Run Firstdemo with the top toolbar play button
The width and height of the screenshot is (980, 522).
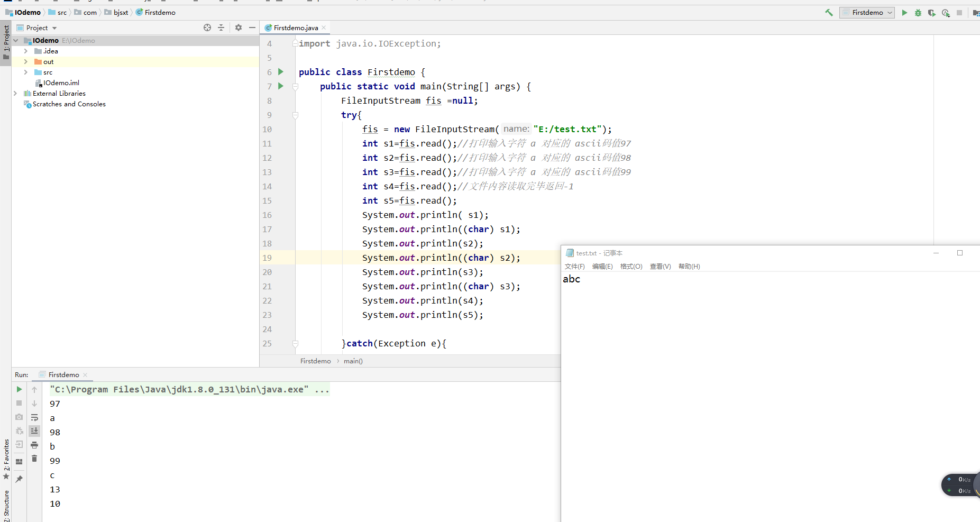[x=904, y=13]
